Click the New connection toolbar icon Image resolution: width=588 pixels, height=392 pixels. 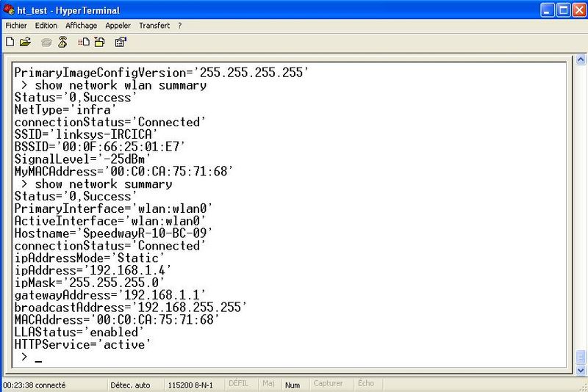10,42
